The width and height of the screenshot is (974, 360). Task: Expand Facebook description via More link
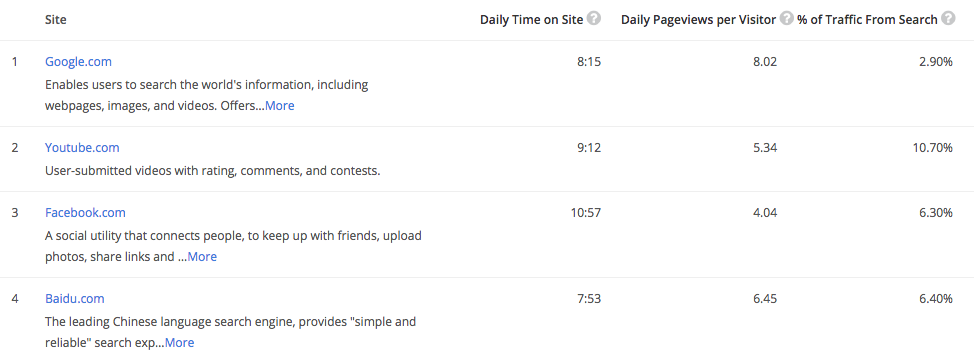click(x=202, y=256)
